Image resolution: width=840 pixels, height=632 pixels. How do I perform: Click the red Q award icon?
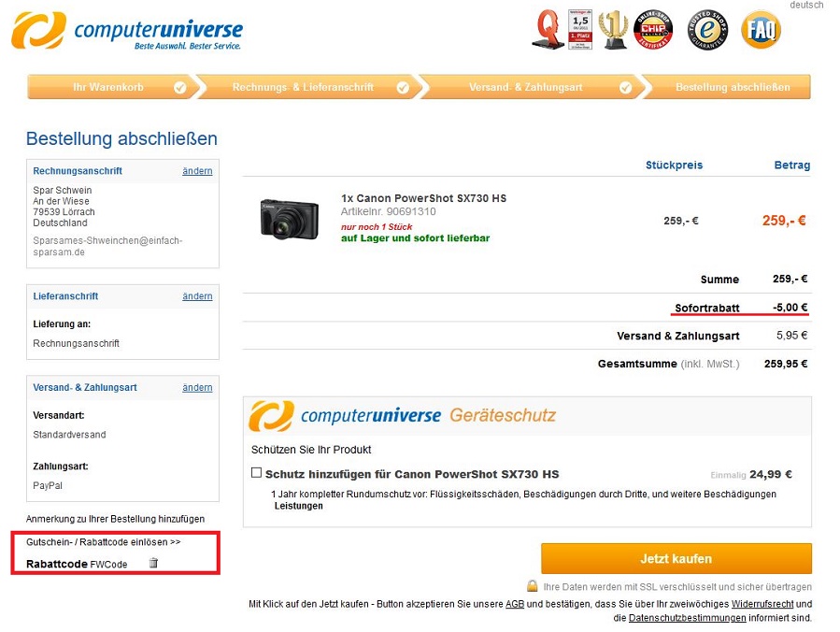[548, 30]
